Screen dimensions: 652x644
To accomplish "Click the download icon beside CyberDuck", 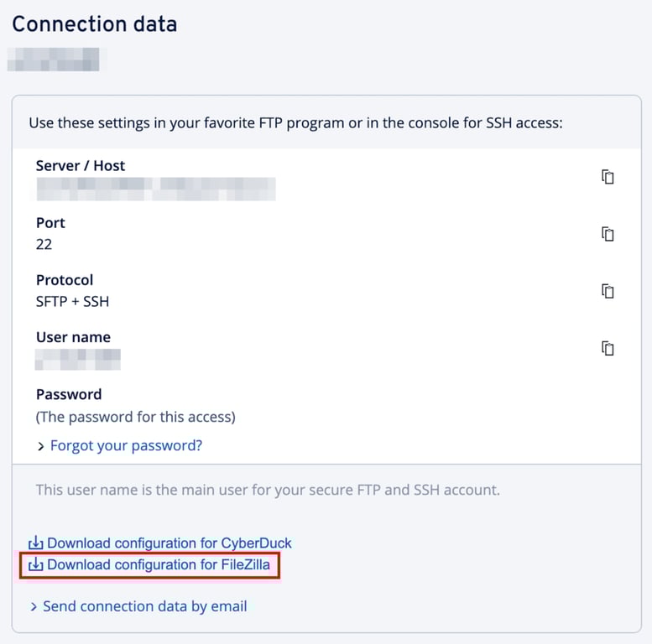I will pyautogui.click(x=36, y=543).
